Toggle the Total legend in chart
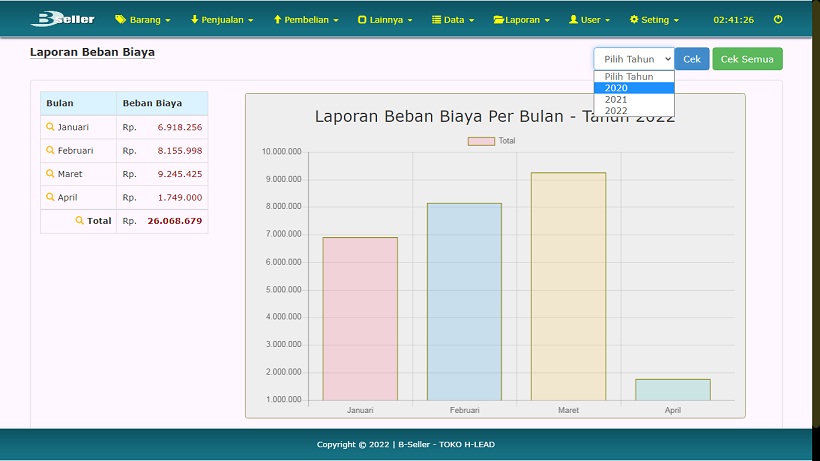This screenshot has height=461, width=820. click(491, 141)
